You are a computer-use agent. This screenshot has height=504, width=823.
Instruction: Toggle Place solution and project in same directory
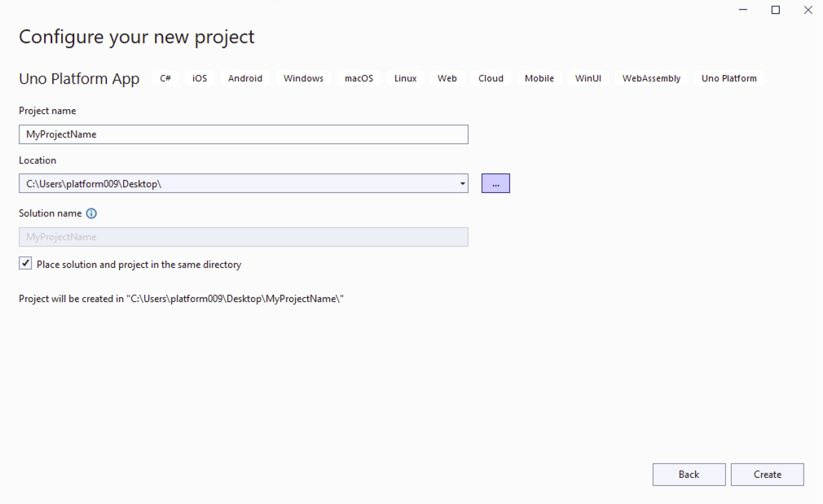tap(25, 262)
